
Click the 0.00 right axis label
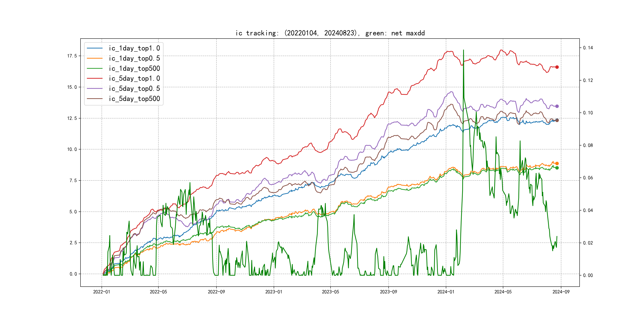pyautogui.click(x=588, y=275)
